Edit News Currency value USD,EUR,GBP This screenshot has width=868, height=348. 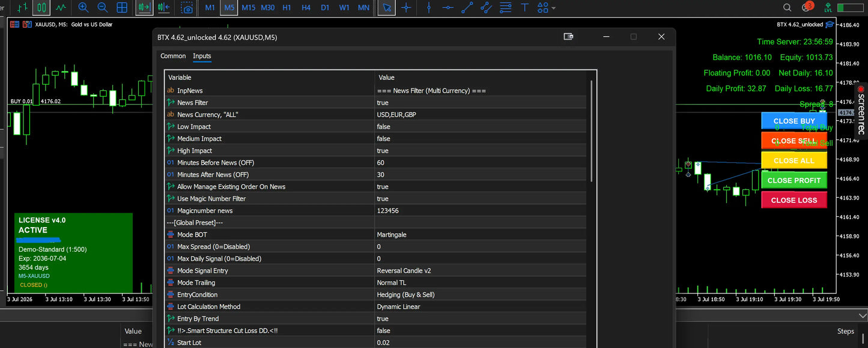pyautogui.click(x=480, y=115)
